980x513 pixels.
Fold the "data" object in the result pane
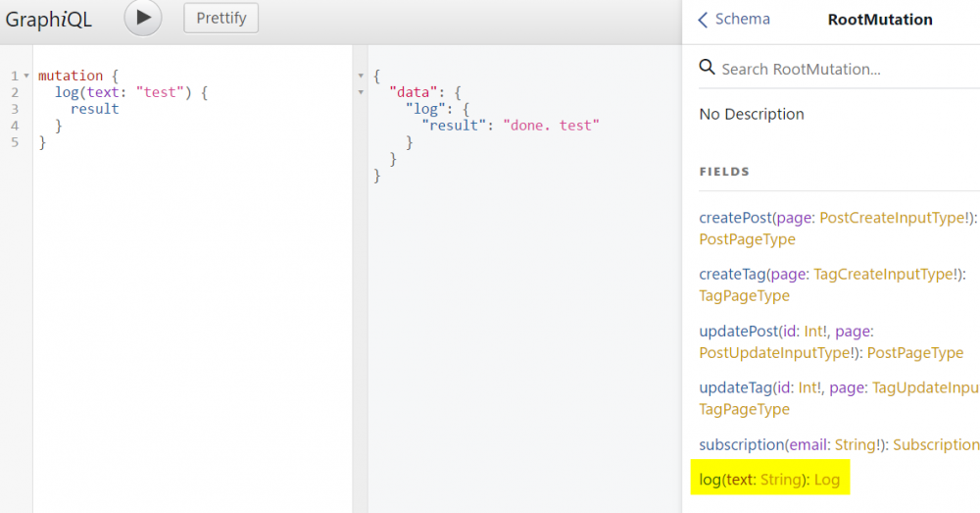click(x=362, y=92)
